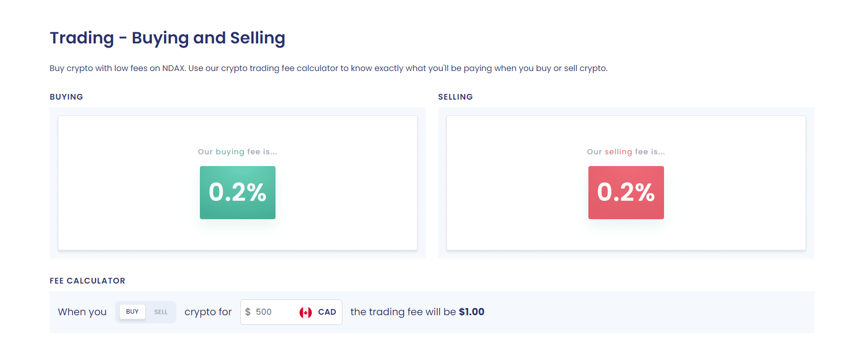Click the 'crypto for' text

click(208, 312)
